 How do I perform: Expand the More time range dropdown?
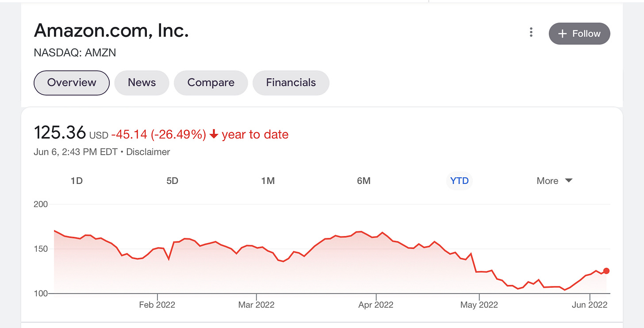(554, 180)
